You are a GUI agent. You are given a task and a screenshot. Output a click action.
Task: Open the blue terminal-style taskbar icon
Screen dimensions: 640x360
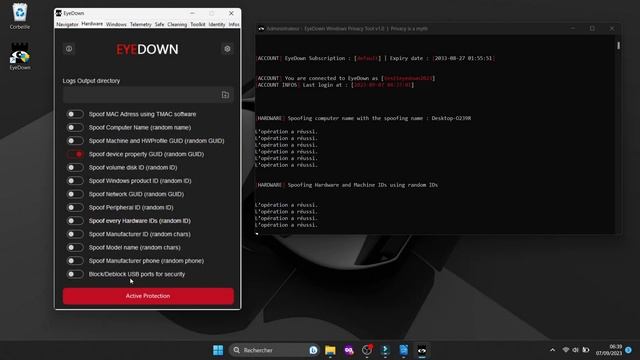tap(385, 350)
